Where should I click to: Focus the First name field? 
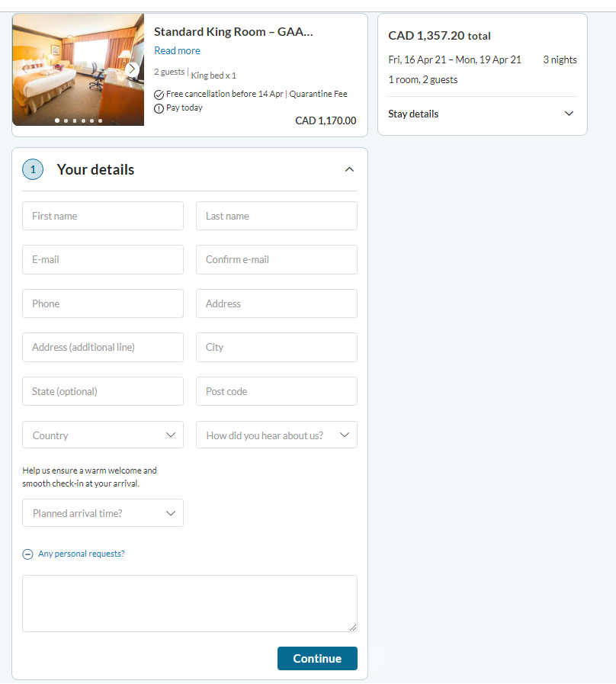point(103,216)
